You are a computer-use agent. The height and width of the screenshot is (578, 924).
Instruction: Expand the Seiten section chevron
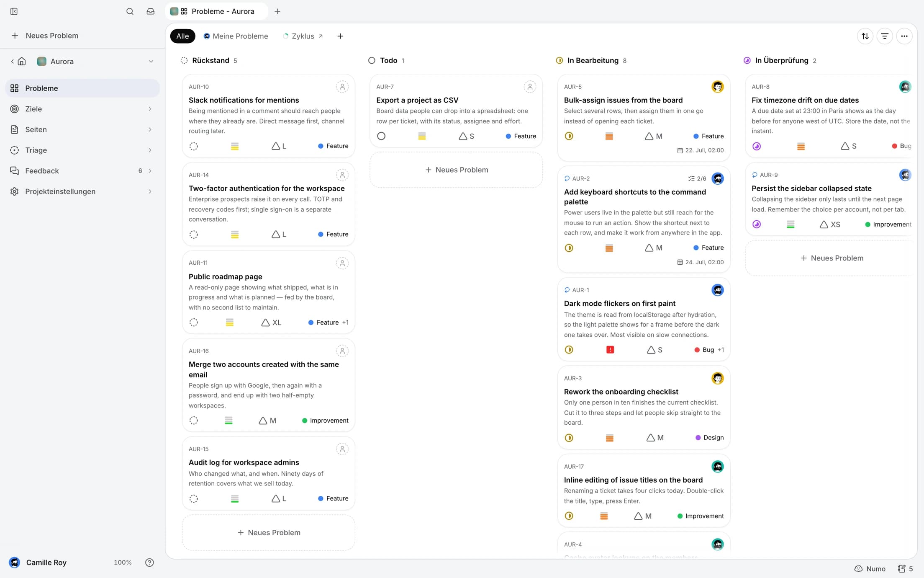click(150, 129)
